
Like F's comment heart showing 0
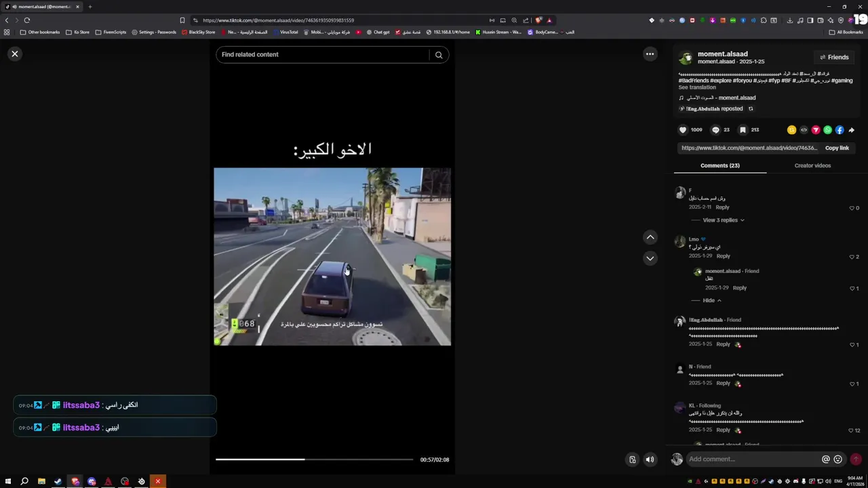click(852, 208)
